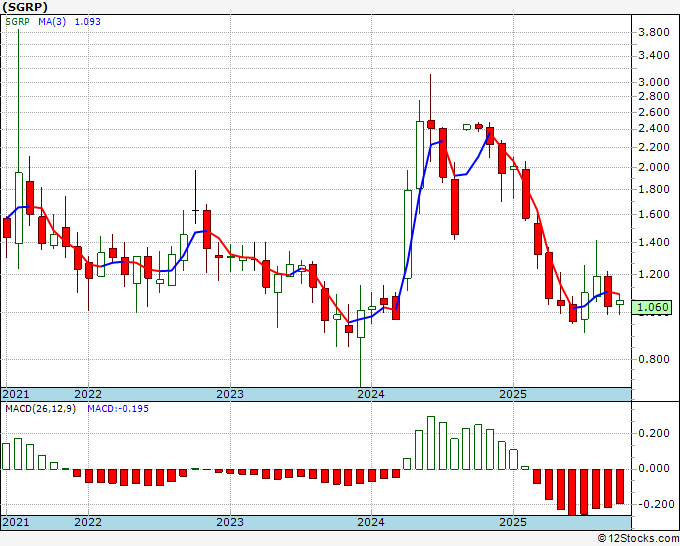Click 2023 on the MACD panel timeline
Image resolution: width=680 pixels, height=546 pixels.
[230, 522]
